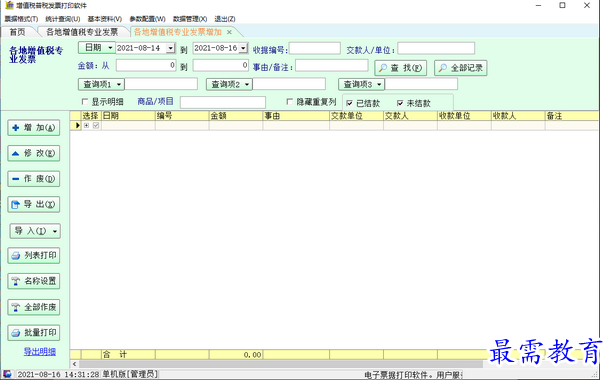
Task: Switch to the 各地增值税专业发票 tab
Action: point(82,32)
